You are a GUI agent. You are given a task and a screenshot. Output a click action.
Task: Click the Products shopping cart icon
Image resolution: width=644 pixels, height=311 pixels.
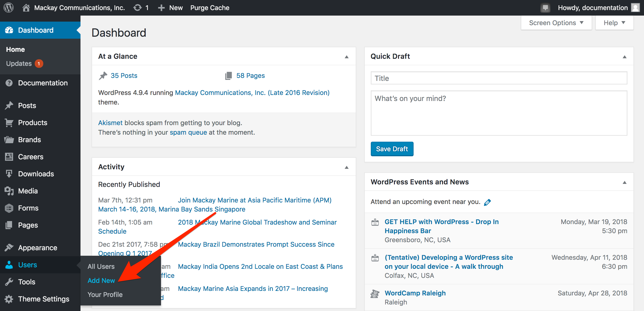pyautogui.click(x=9, y=123)
